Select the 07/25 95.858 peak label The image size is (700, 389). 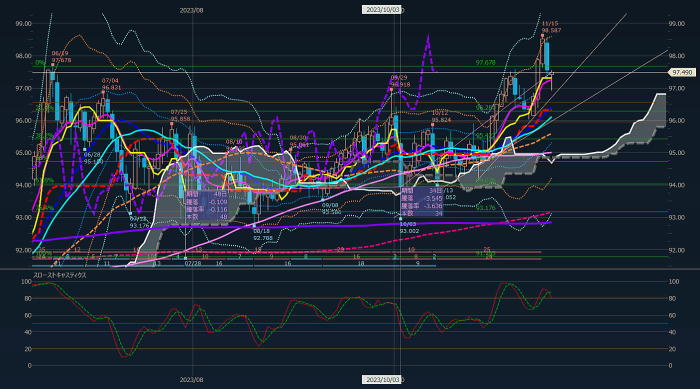(x=180, y=115)
